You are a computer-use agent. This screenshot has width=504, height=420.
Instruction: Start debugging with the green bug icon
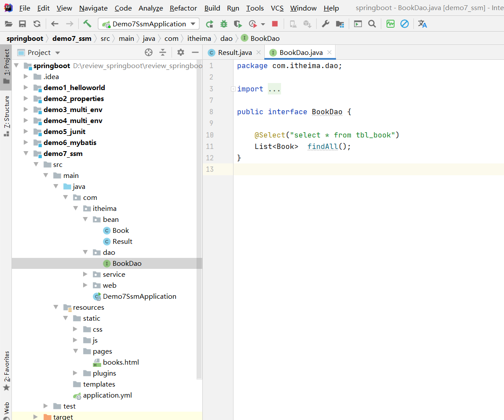pos(224,24)
